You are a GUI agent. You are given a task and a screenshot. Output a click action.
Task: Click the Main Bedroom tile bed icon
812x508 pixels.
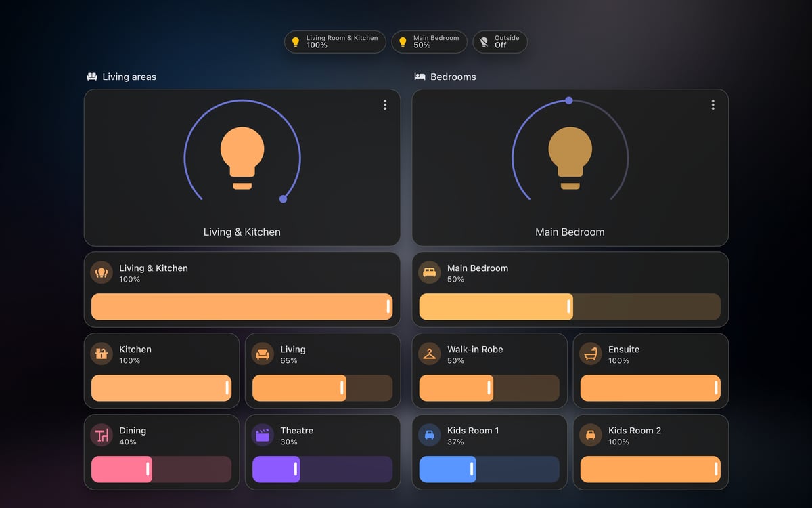pyautogui.click(x=429, y=273)
